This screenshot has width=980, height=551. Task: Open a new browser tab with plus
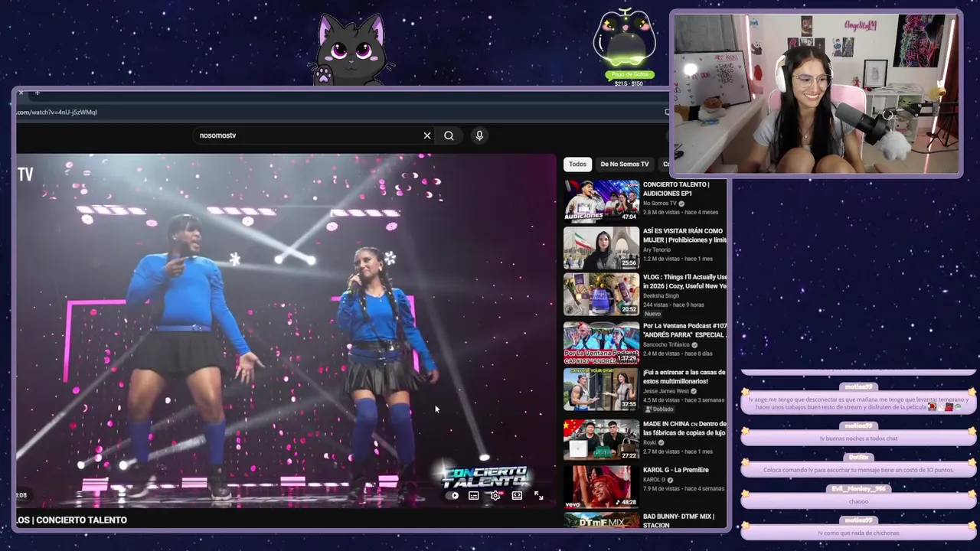click(x=37, y=93)
